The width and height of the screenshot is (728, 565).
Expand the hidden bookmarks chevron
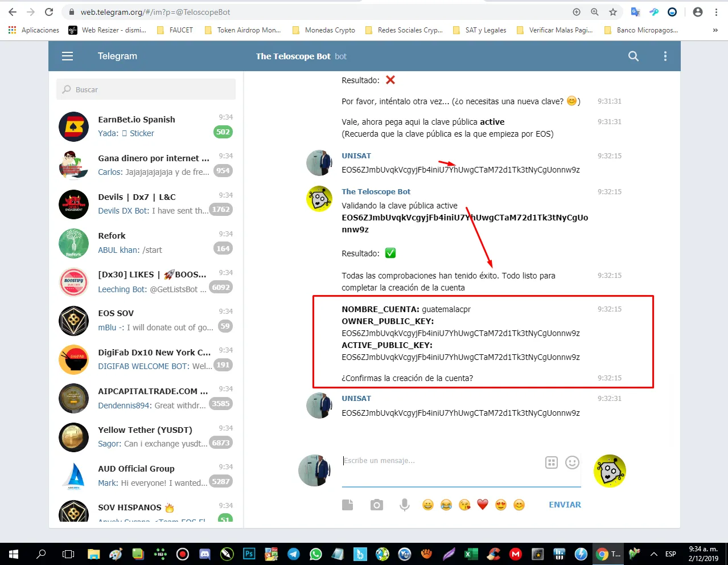715,30
